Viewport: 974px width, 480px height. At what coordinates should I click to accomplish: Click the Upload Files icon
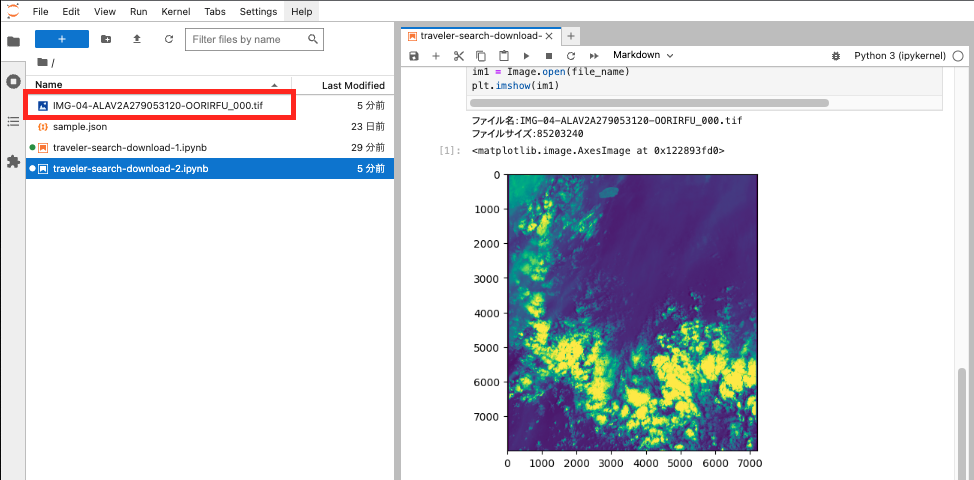tap(137, 39)
